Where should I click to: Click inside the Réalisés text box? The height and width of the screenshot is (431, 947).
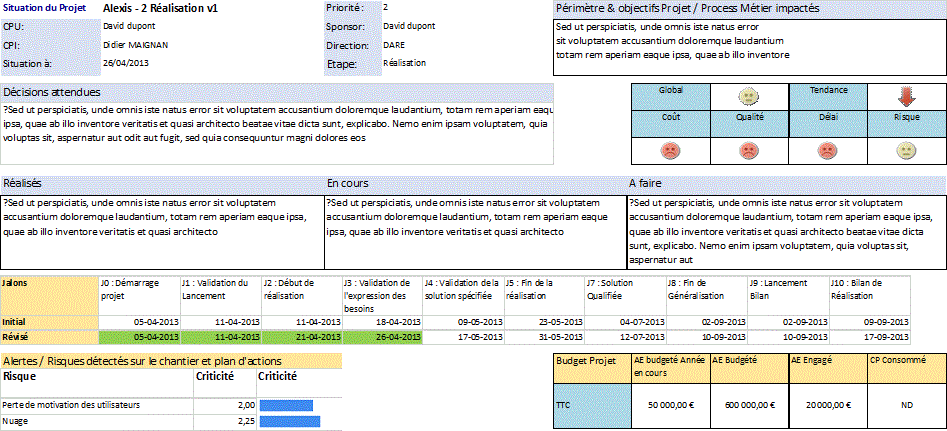pyautogui.click(x=162, y=232)
